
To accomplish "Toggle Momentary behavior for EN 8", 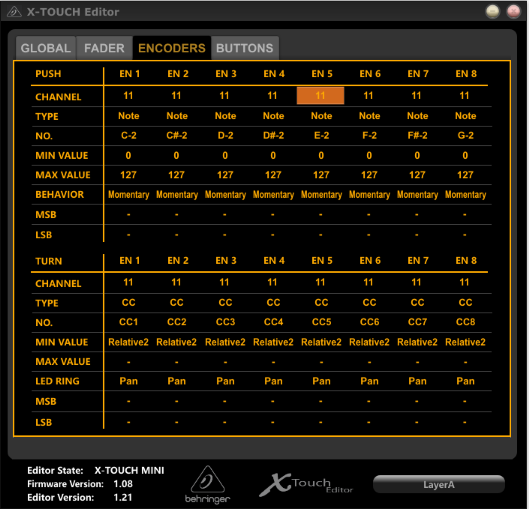I will pos(466,195).
